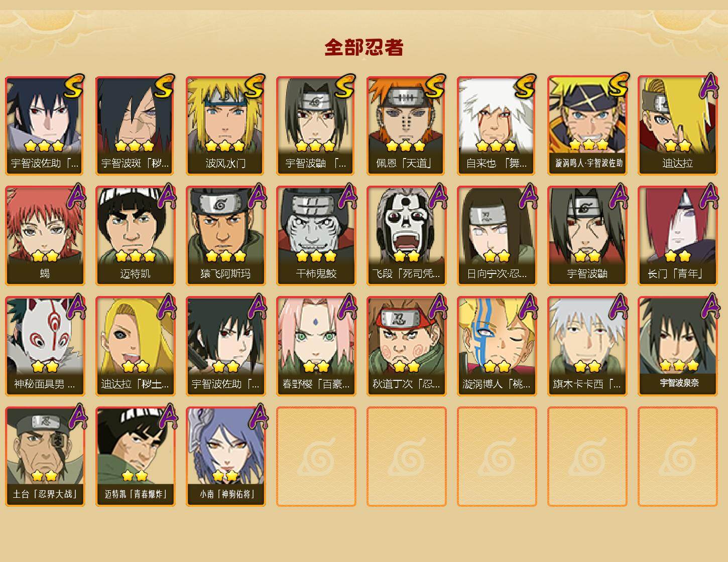Select the 干柿鬼鲛 ninja card
This screenshot has height=562, width=728.
[316, 236]
